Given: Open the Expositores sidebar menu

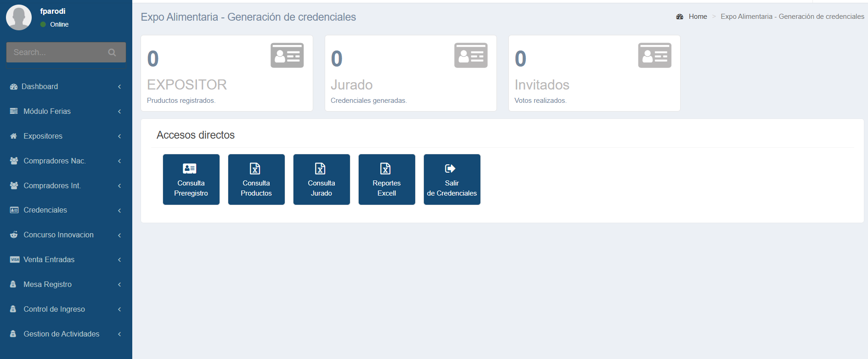Looking at the screenshot, I should (x=43, y=136).
